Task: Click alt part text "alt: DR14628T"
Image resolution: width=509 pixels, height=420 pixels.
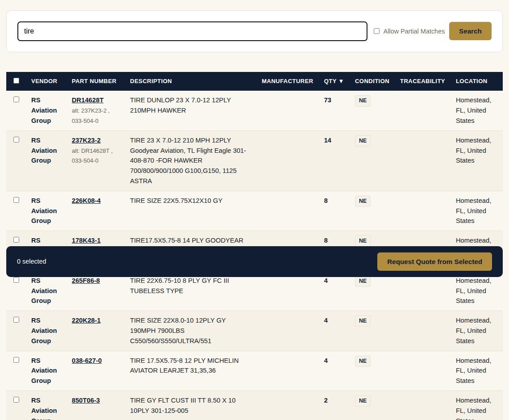Action: pyautogui.click(x=91, y=151)
